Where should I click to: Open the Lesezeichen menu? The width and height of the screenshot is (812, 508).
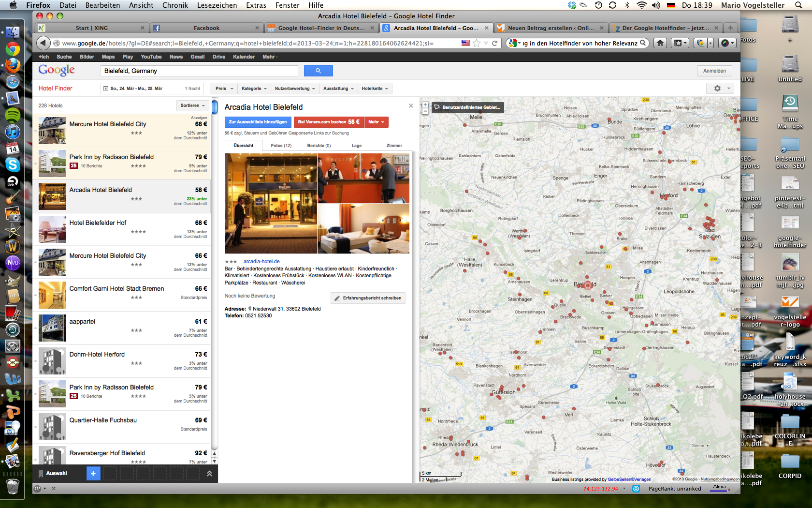click(x=217, y=5)
